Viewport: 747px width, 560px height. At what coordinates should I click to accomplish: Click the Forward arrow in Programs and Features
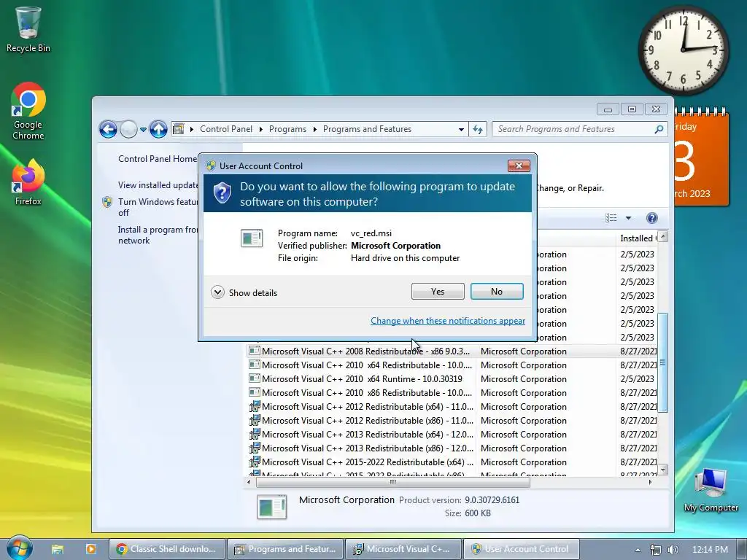click(x=128, y=129)
